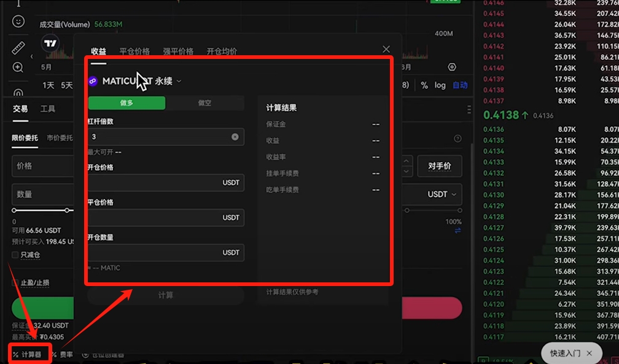The height and width of the screenshot is (364, 619).
Task: Open the 工具 tab
Action: pyautogui.click(x=48, y=109)
